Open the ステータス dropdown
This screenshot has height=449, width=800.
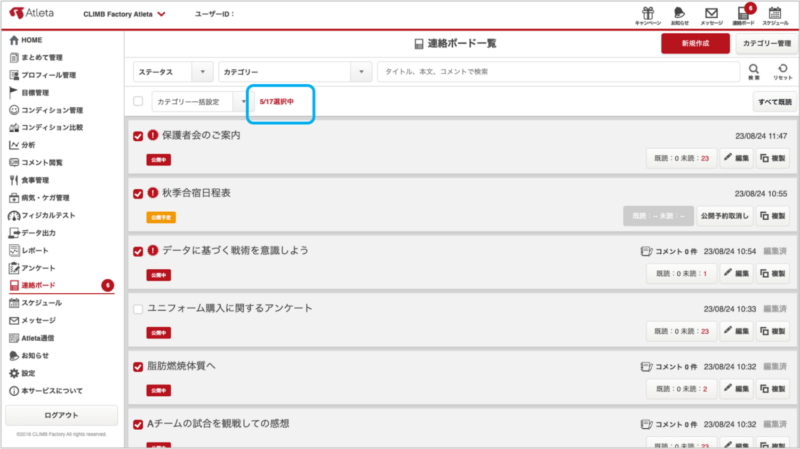tap(173, 72)
